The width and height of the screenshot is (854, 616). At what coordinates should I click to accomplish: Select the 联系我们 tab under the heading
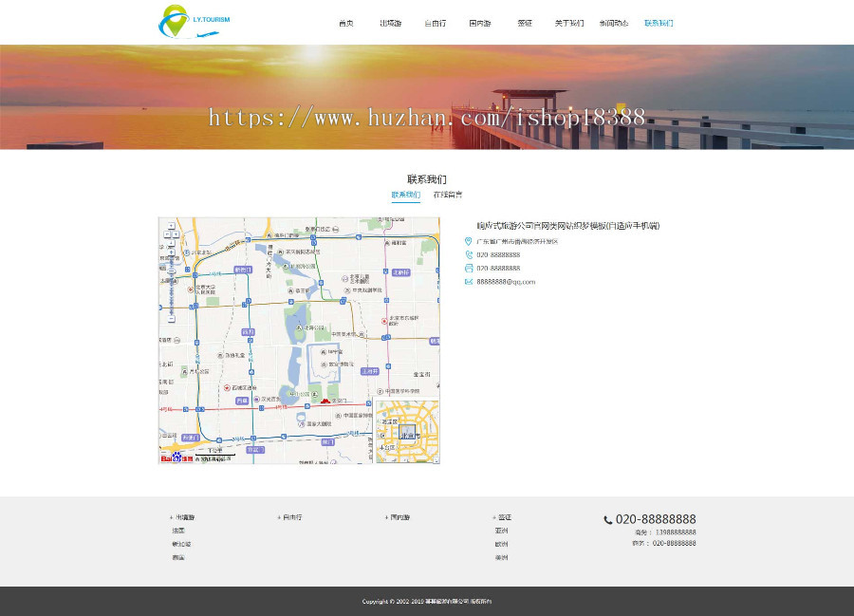pyautogui.click(x=406, y=195)
